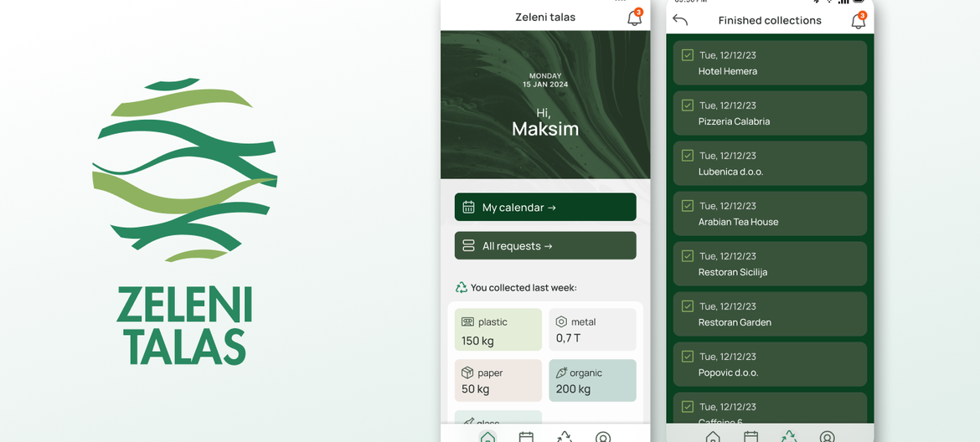Click the Finished collections screen title
The image size is (980, 442).
[770, 21]
